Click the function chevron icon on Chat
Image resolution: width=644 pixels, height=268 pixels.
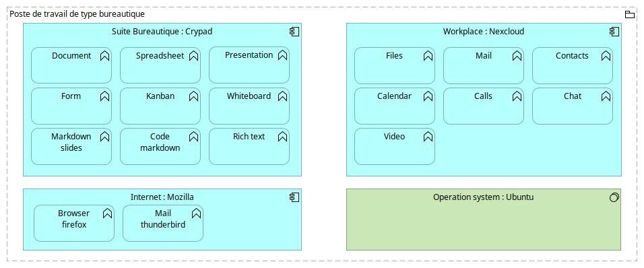coord(606,96)
